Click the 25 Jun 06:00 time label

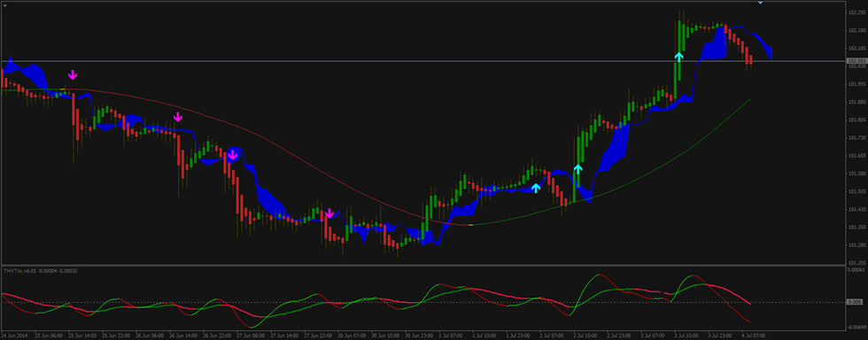[49, 336]
